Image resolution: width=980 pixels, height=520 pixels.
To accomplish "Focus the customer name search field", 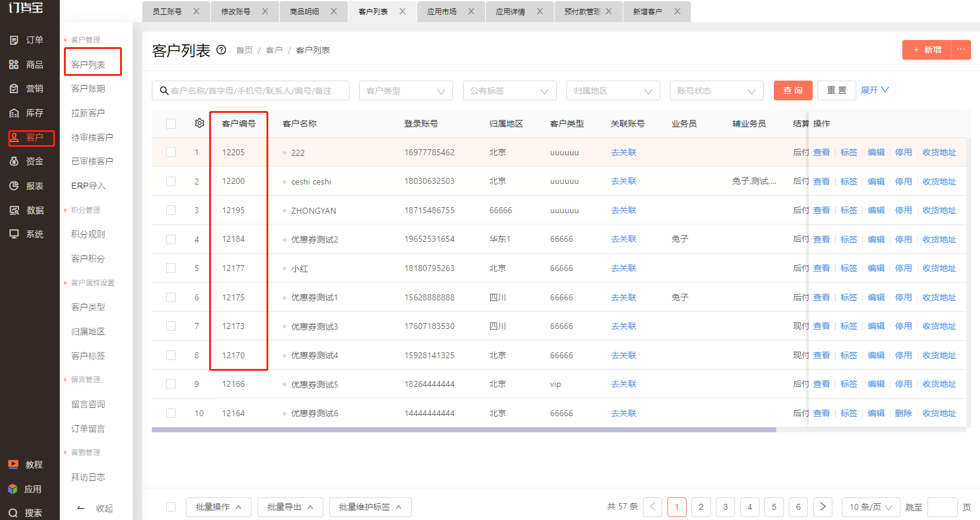I will tap(250, 91).
